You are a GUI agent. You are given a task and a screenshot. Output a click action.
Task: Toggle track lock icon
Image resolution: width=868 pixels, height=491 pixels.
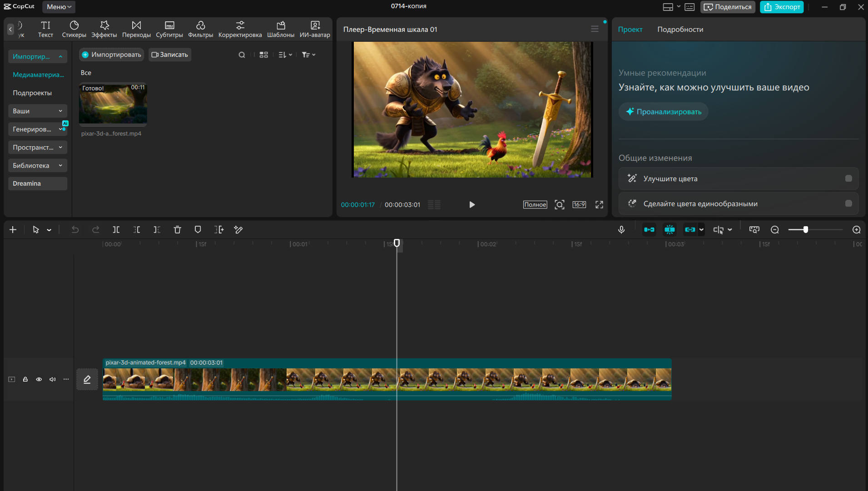(25, 379)
